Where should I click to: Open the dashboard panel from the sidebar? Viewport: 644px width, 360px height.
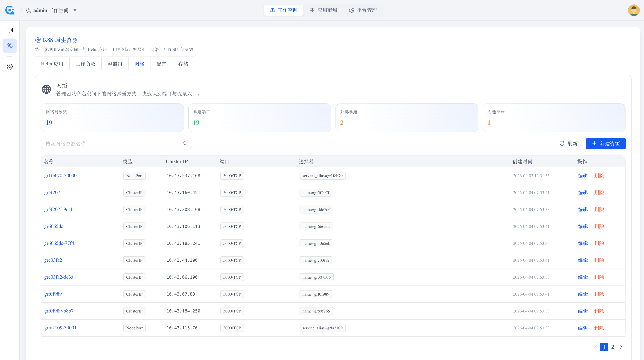click(x=10, y=30)
